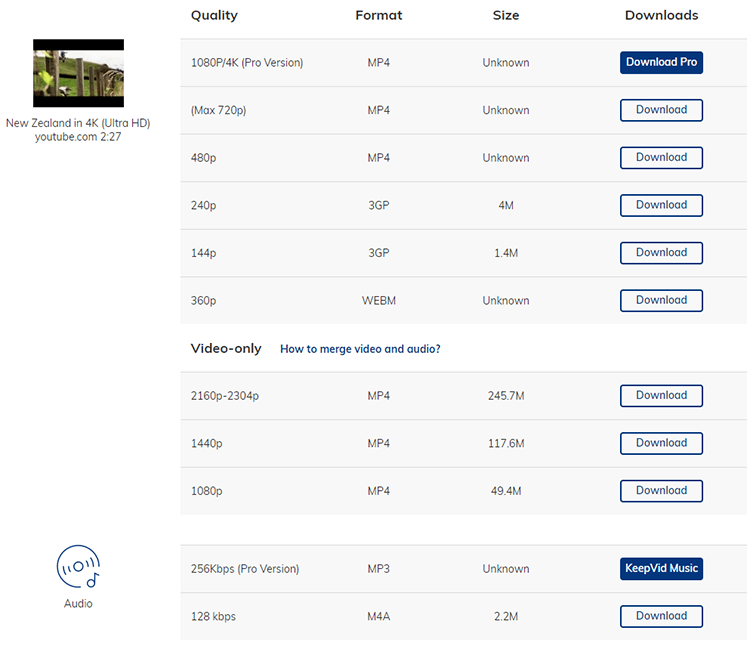Download the (Max 720p) MP4 video
This screenshot has width=750, height=649.
pyautogui.click(x=661, y=110)
